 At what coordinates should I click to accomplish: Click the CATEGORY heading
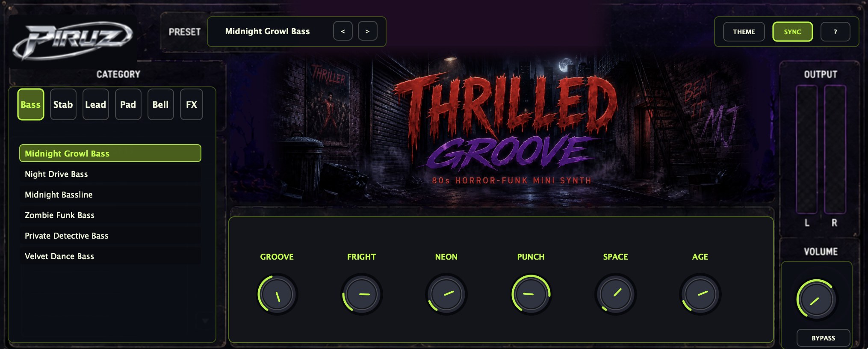click(118, 74)
